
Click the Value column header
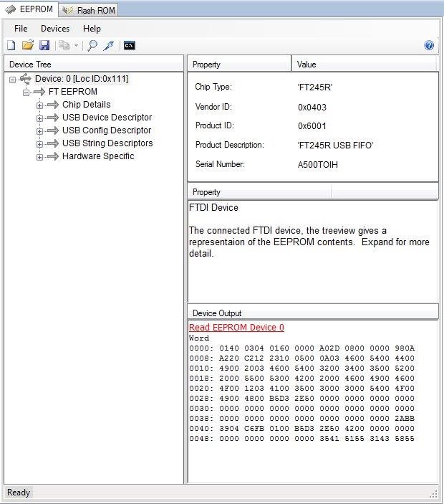click(365, 65)
